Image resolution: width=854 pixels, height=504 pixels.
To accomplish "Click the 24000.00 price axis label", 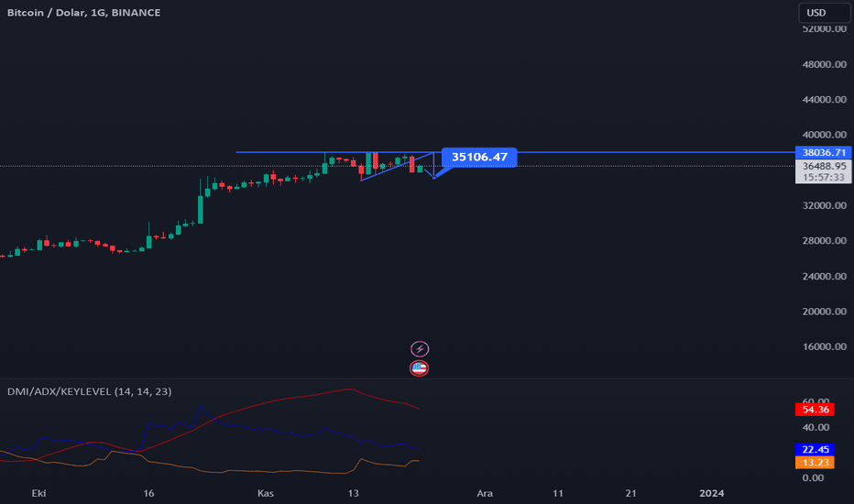I will click(x=824, y=276).
